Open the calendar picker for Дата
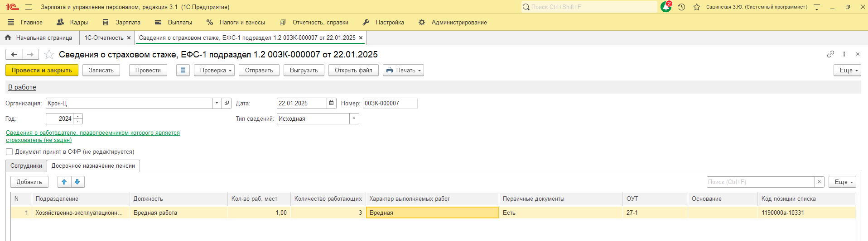 tap(332, 104)
